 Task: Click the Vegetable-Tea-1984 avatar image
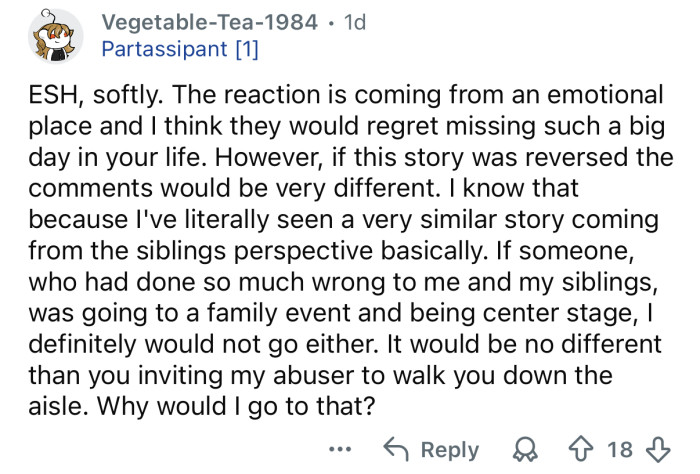[56, 36]
